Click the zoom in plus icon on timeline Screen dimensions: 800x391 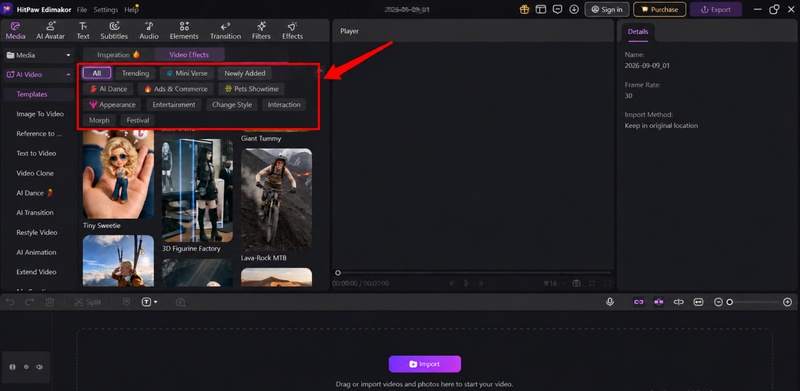[788, 302]
